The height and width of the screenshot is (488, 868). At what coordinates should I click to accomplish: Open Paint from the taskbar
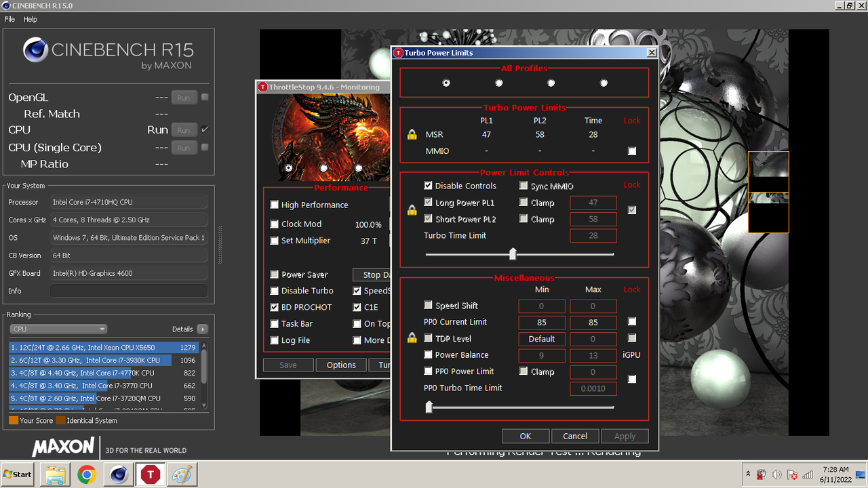(x=181, y=474)
